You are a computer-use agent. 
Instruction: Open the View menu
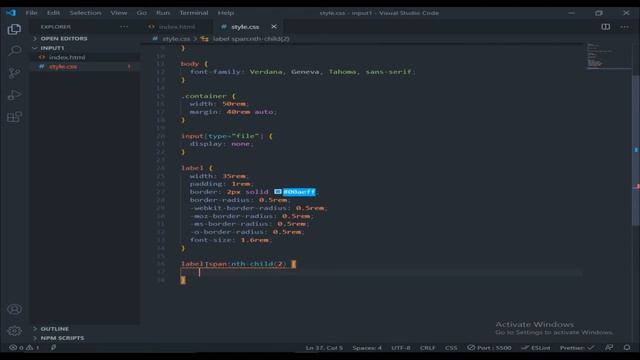point(119,13)
